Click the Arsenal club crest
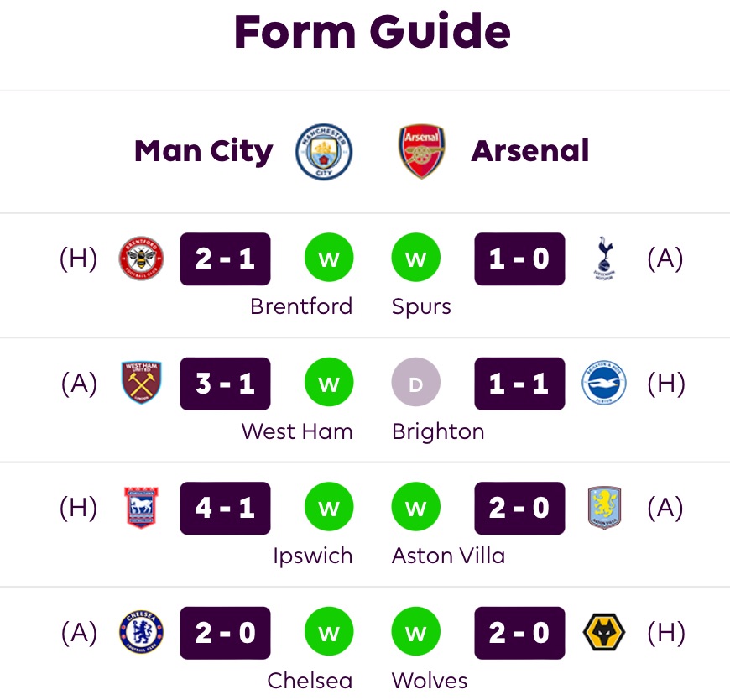This screenshot has width=730, height=700. coord(422,152)
